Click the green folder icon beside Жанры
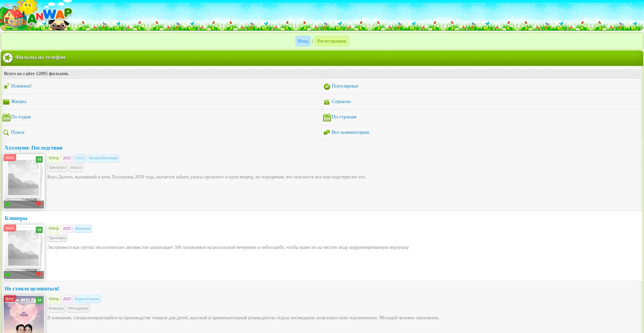This screenshot has width=644, height=333. pyautogui.click(x=6, y=102)
